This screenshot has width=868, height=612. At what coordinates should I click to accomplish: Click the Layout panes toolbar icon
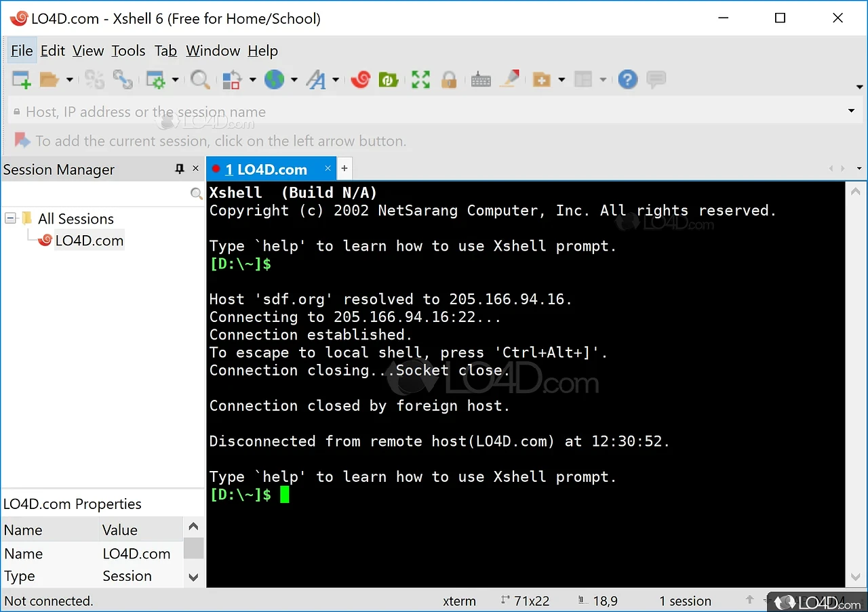pos(583,80)
